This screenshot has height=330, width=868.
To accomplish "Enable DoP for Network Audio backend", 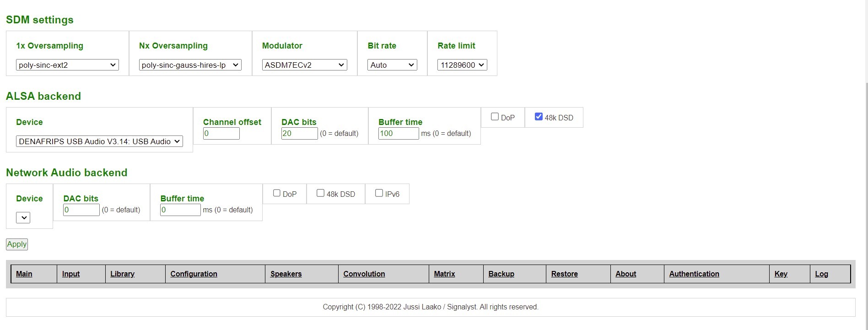I will click(277, 193).
